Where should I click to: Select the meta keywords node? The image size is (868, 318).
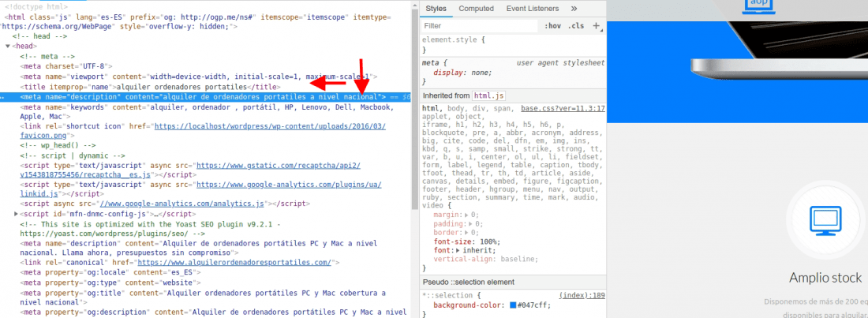[207, 112]
